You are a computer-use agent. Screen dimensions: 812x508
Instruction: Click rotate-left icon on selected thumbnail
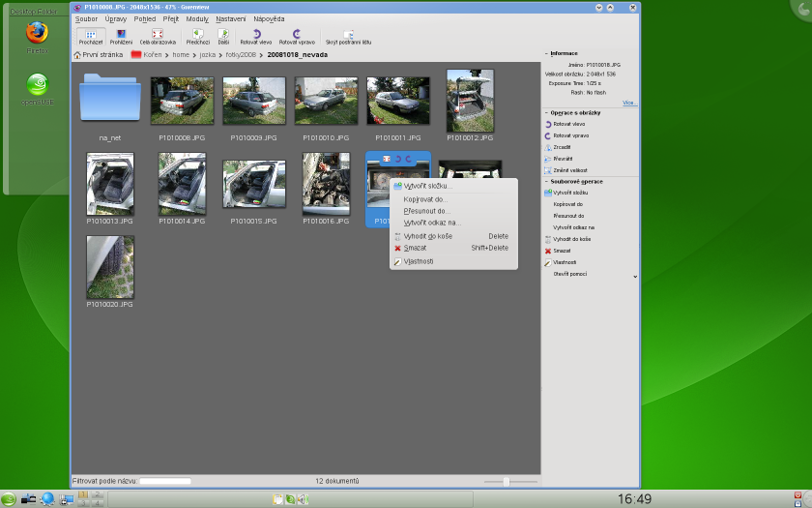coord(398,159)
